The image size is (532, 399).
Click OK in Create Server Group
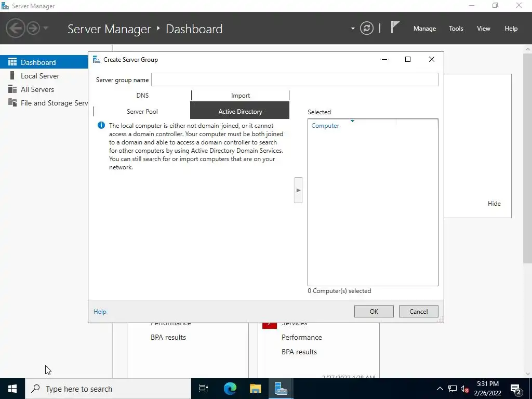(374, 312)
